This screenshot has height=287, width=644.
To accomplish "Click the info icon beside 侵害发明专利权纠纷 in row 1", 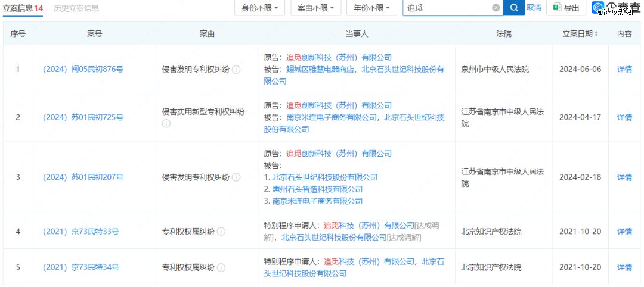I will coord(236,70).
